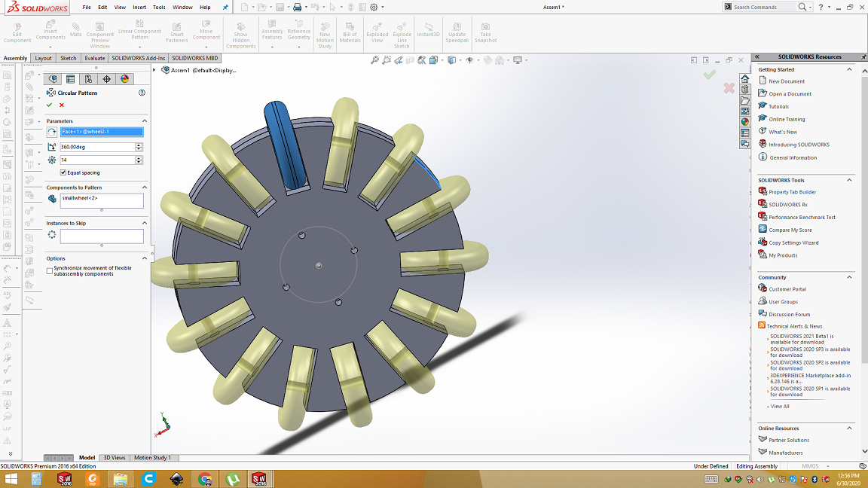The image size is (868, 488).
Task: Open ConfigurationManager tab icon
Action: (x=88, y=79)
